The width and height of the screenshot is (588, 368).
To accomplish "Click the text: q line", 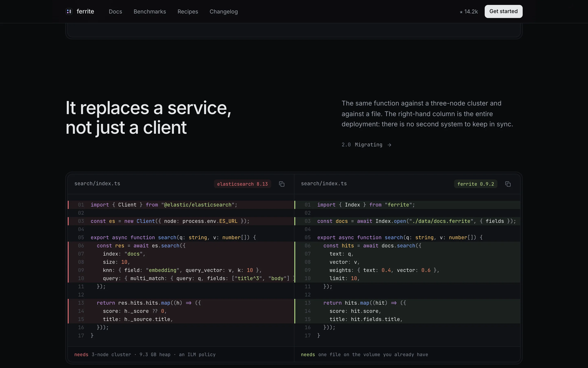I will pyautogui.click(x=408, y=254).
